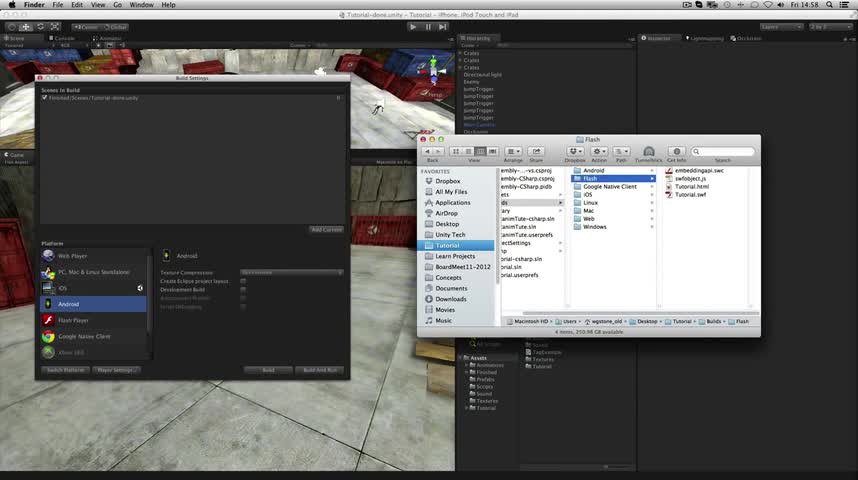Click the Switch Platform button
The height and width of the screenshot is (480, 858).
coord(66,370)
